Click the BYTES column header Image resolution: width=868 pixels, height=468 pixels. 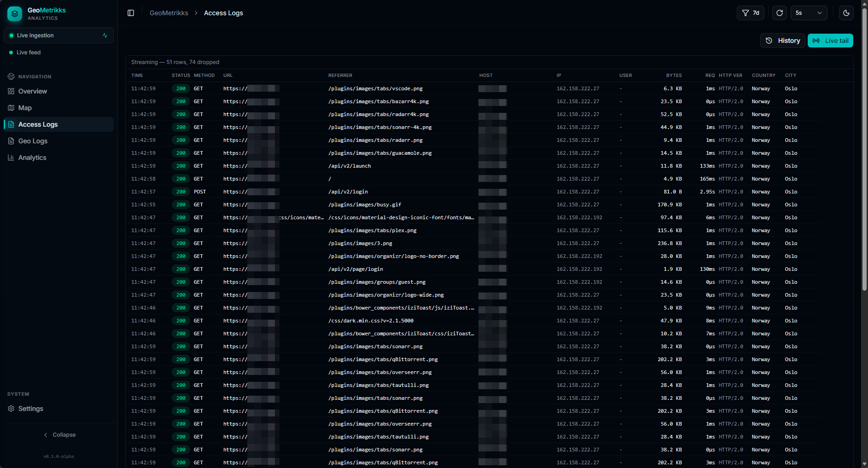pos(674,76)
